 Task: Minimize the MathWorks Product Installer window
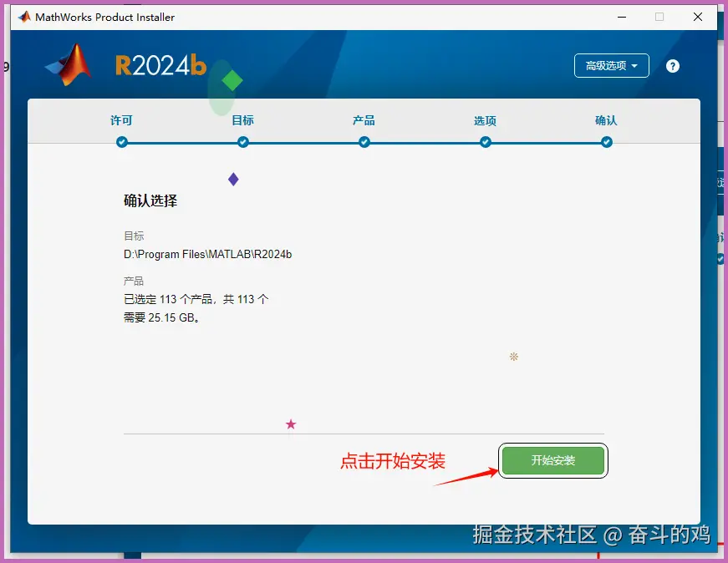coord(622,18)
